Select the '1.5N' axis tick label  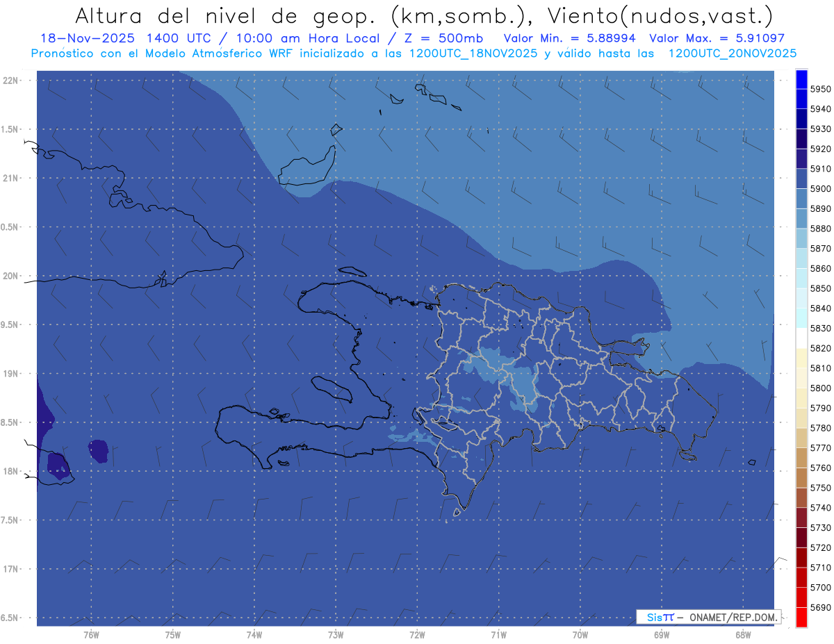(10, 129)
